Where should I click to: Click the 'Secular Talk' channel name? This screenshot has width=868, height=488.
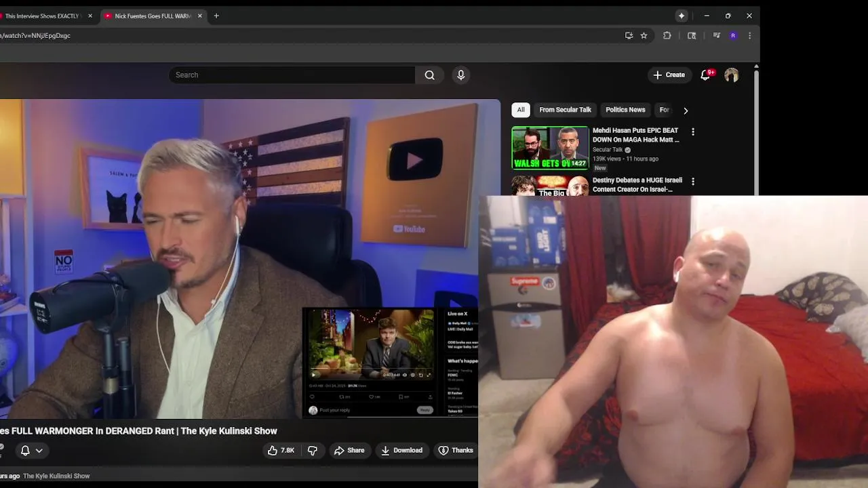(x=608, y=150)
